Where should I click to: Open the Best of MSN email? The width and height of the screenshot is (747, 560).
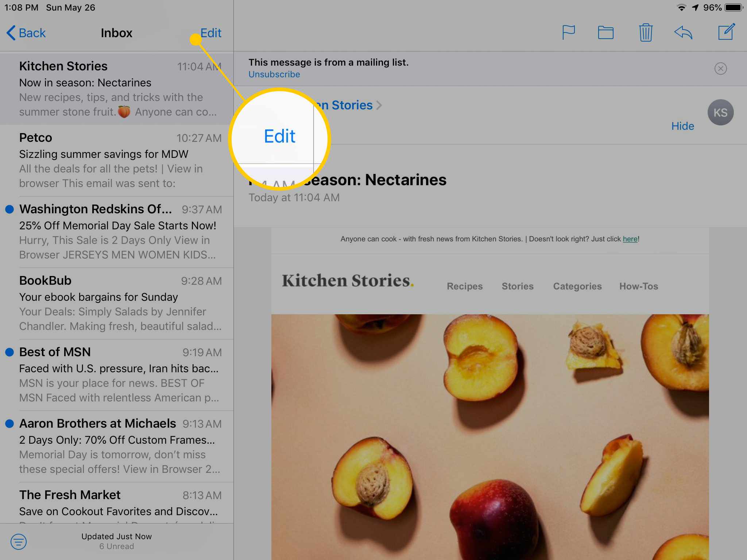point(117,375)
